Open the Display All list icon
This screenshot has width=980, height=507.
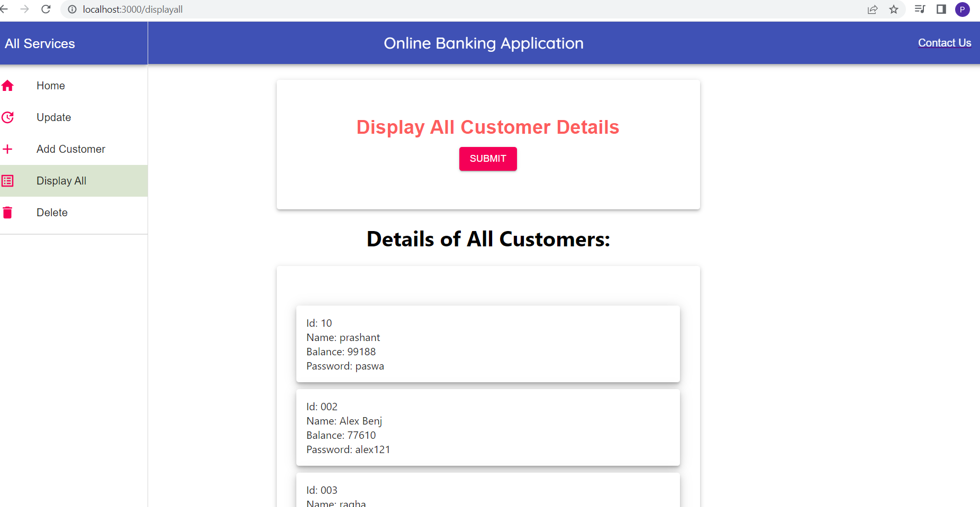(x=8, y=180)
